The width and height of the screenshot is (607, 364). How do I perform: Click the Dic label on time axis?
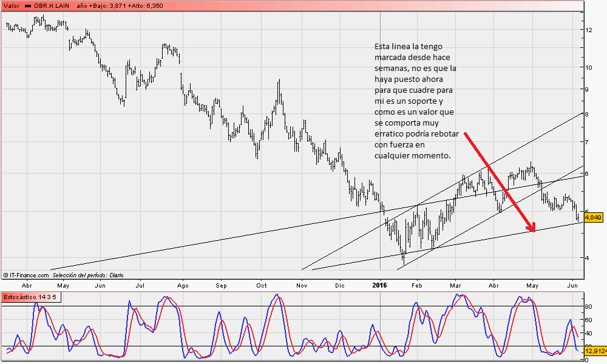click(339, 285)
